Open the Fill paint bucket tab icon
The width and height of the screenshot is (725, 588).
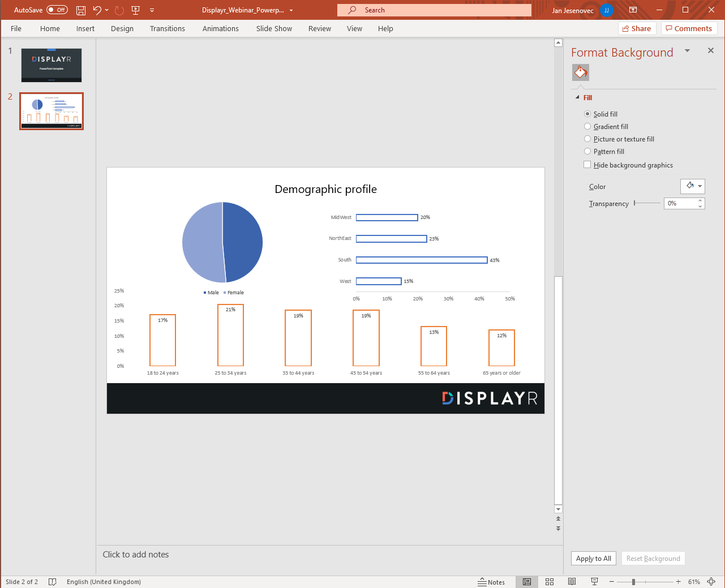581,72
